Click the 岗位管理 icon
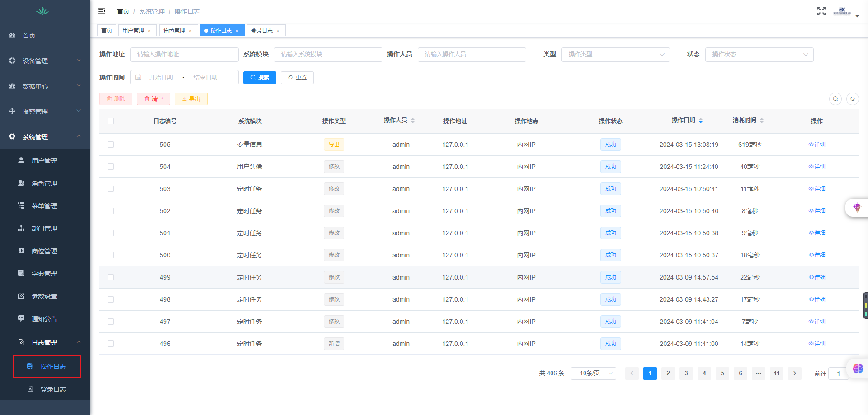The image size is (868, 415). point(21,251)
